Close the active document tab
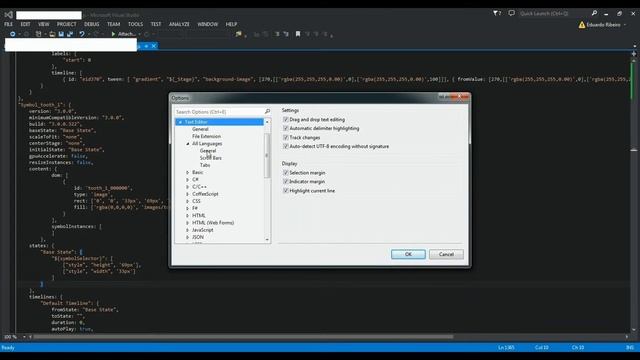The image size is (640, 360). pyautogui.click(x=154, y=46)
